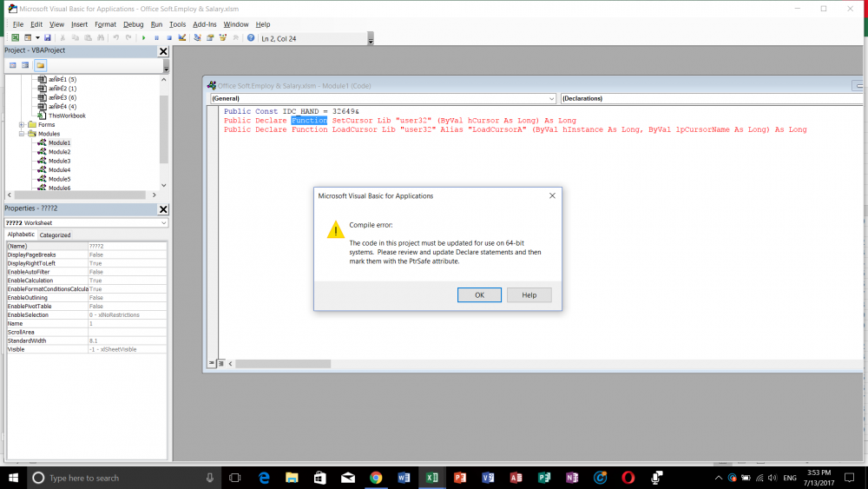868x489 pixels.
Task: Click the View Microsoft Excel toolbar icon
Action: click(16, 38)
